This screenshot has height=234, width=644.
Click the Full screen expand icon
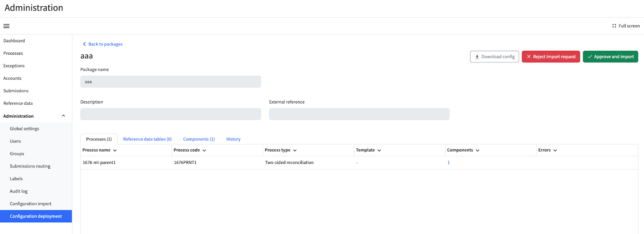614,26
